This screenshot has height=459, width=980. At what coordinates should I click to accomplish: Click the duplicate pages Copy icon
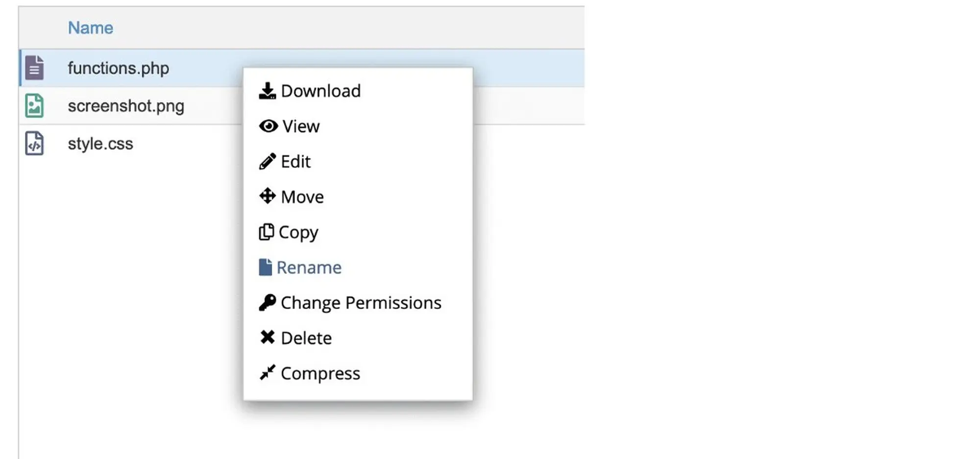pos(266,232)
